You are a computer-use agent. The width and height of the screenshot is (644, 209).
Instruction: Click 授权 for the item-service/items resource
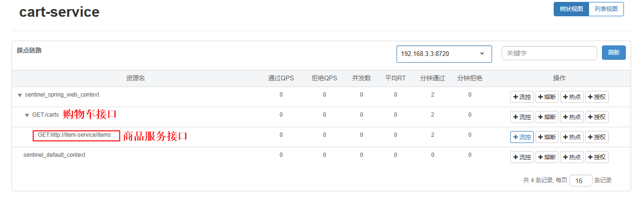(x=597, y=137)
